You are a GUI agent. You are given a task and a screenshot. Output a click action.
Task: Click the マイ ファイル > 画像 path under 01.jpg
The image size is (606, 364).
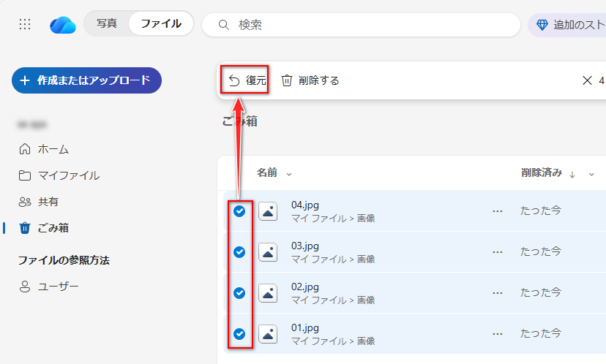[x=333, y=341]
